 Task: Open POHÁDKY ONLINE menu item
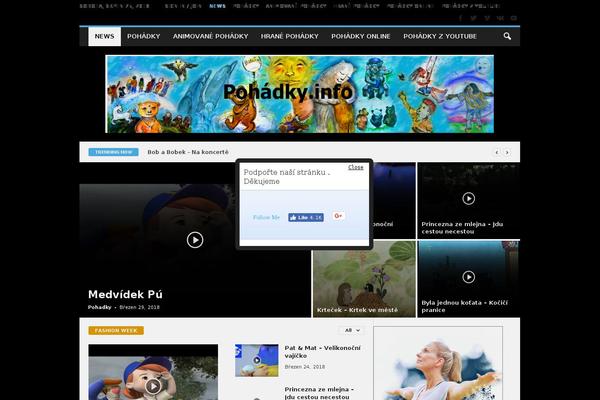(360, 36)
